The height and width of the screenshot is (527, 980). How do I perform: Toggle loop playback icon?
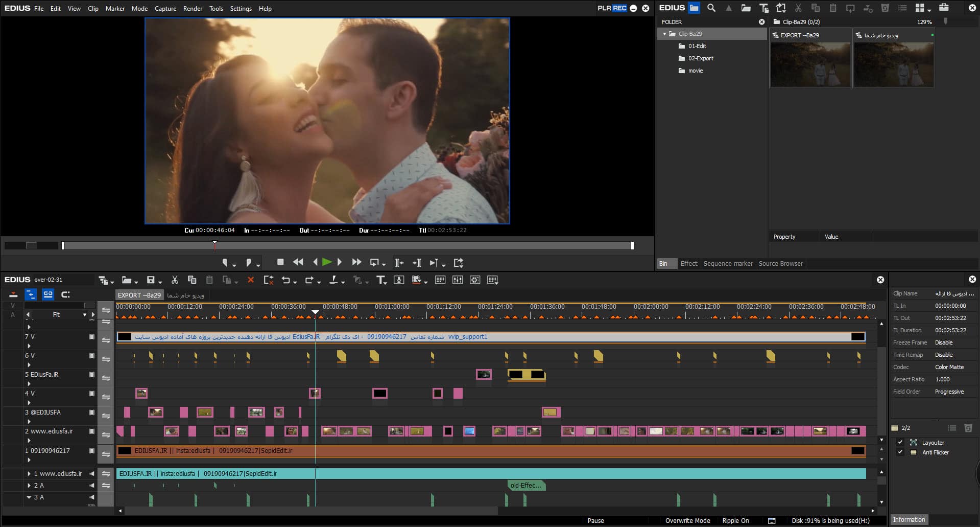[x=375, y=262]
